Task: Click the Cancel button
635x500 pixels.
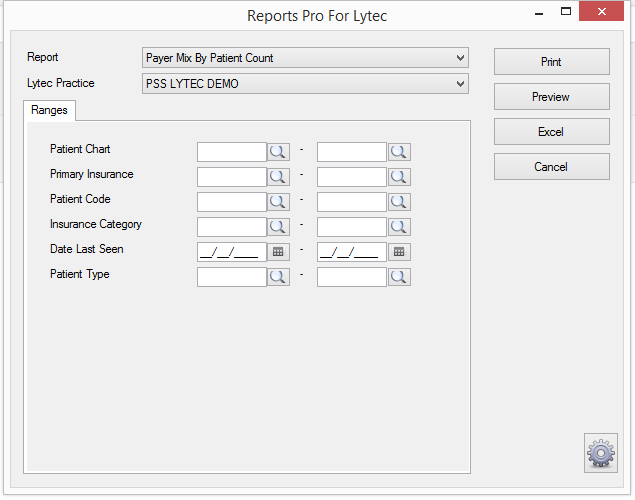Action: point(552,166)
